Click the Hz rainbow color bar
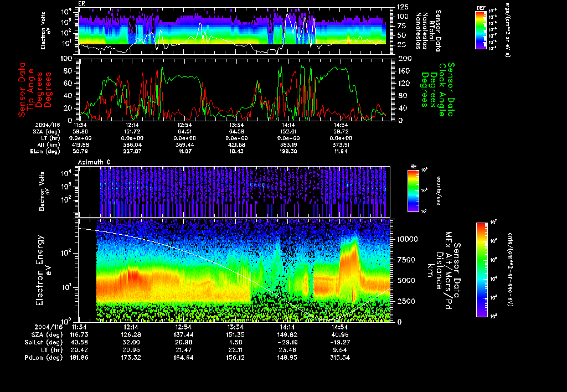 [x=413, y=190]
